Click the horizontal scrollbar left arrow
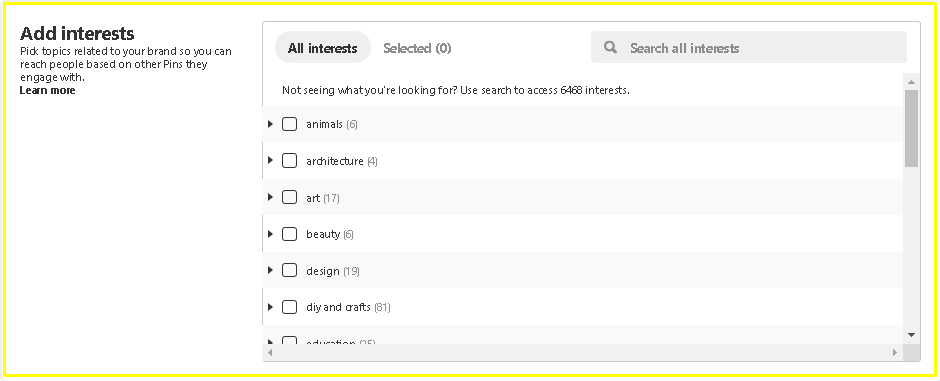This screenshot has width=940, height=381. click(x=270, y=352)
